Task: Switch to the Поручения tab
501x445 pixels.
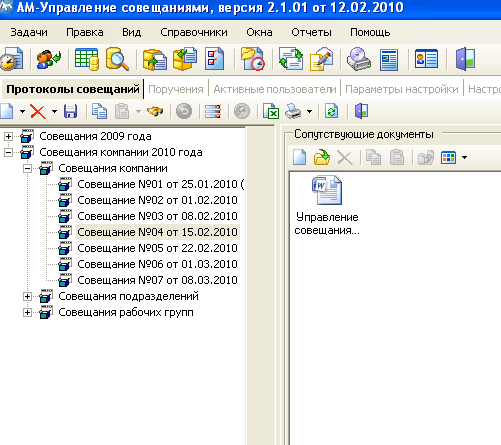Action: (x=176, y=89)
